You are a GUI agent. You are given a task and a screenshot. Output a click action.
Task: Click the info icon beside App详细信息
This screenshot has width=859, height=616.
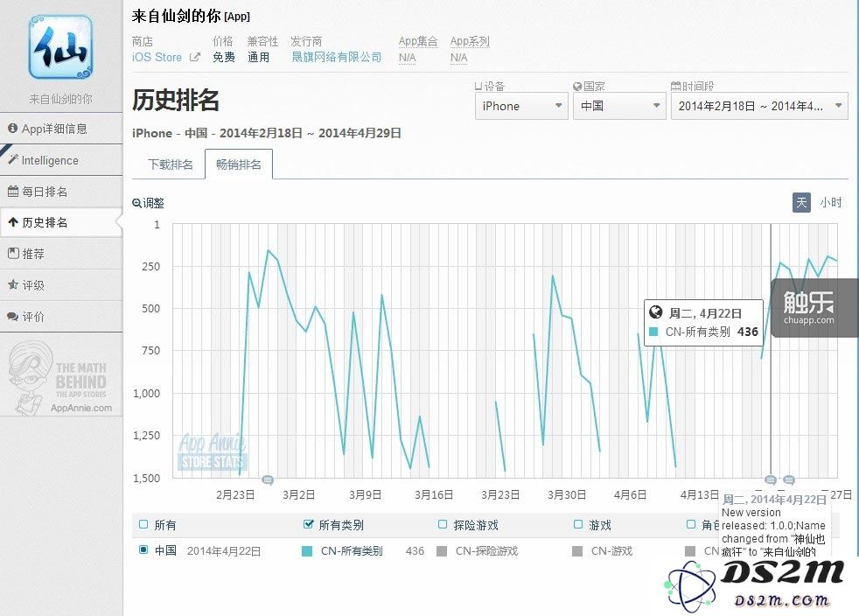12,129
